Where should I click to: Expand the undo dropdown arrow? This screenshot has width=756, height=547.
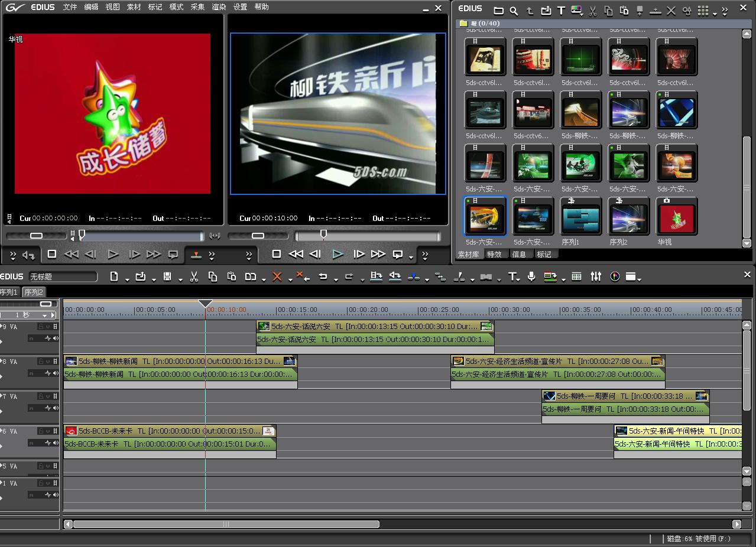[x=336, y=279]
